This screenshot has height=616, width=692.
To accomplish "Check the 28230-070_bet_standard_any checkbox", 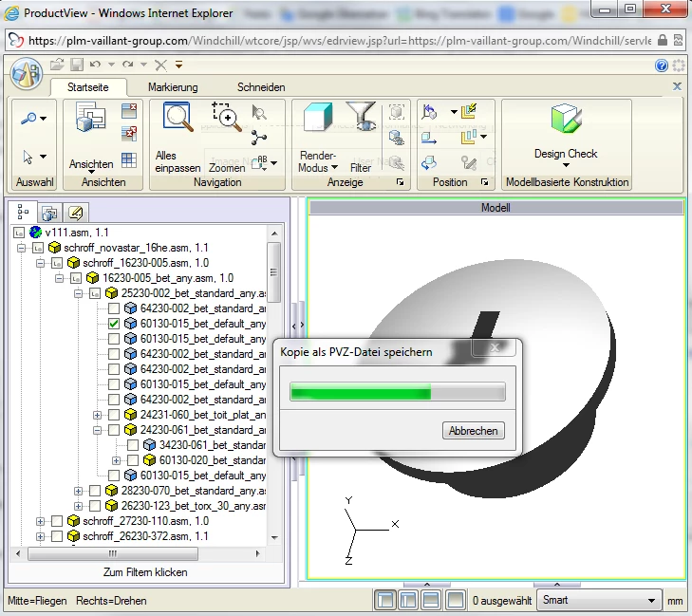I will point(95,491).
